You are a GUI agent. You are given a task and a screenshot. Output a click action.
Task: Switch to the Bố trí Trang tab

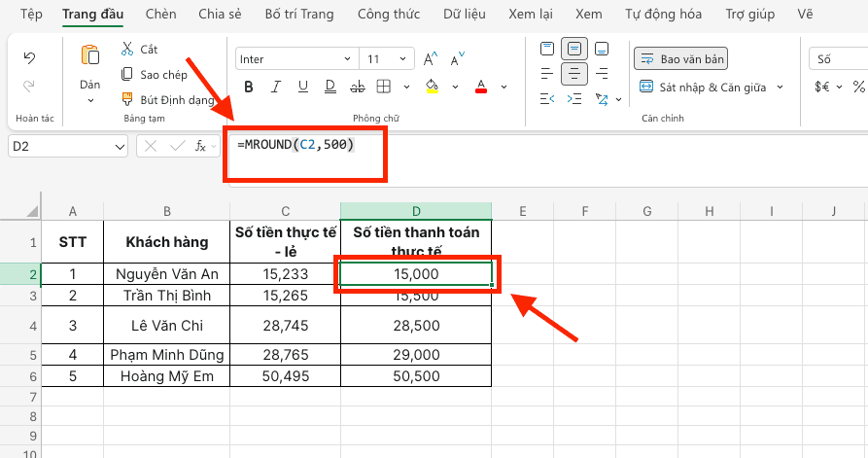coord(299,14)
